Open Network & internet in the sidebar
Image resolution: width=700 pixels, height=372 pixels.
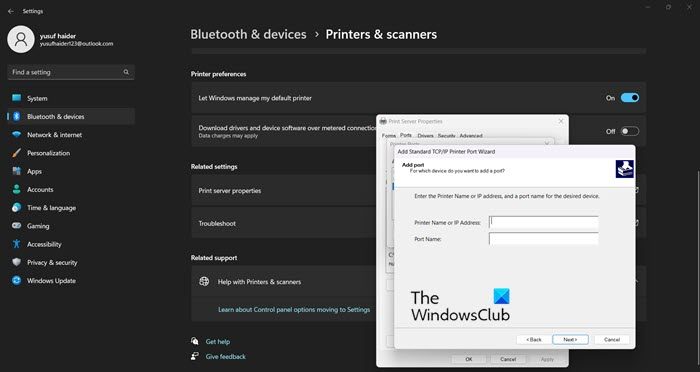click(71, 135)
